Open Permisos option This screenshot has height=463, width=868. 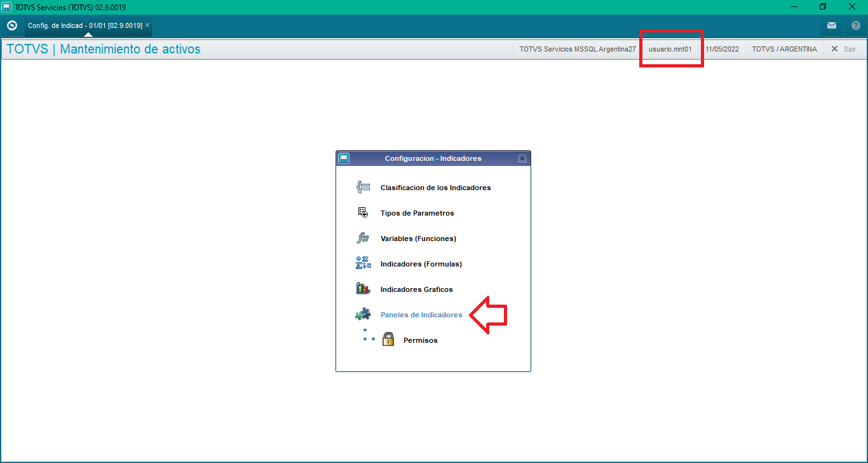point(421,340)
